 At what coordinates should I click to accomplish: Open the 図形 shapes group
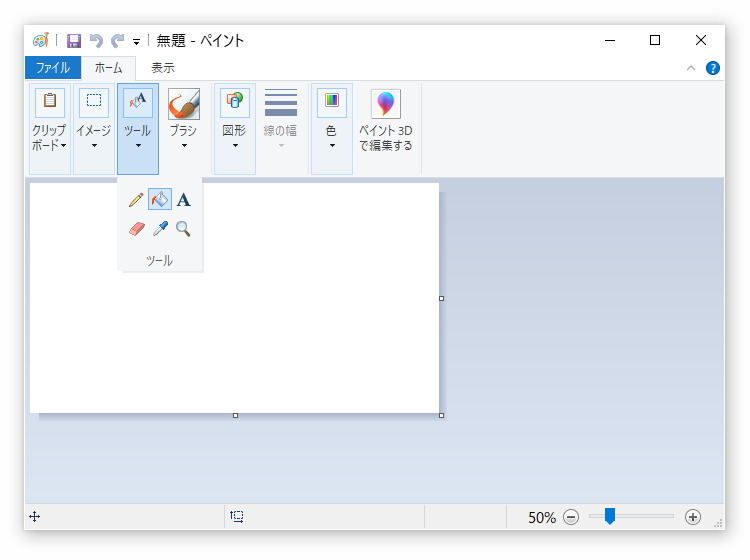[x=234, y=129]
